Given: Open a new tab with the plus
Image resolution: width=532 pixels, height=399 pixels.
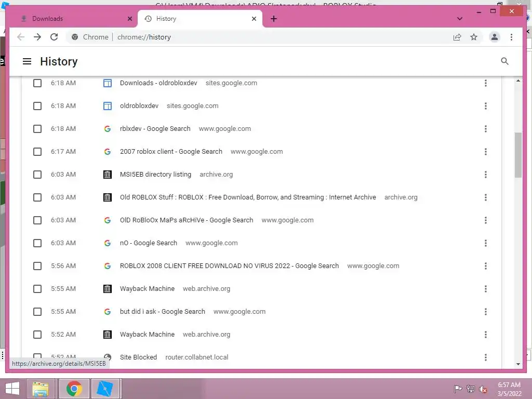Looking at the screenshot, I should tap(274, 19).
